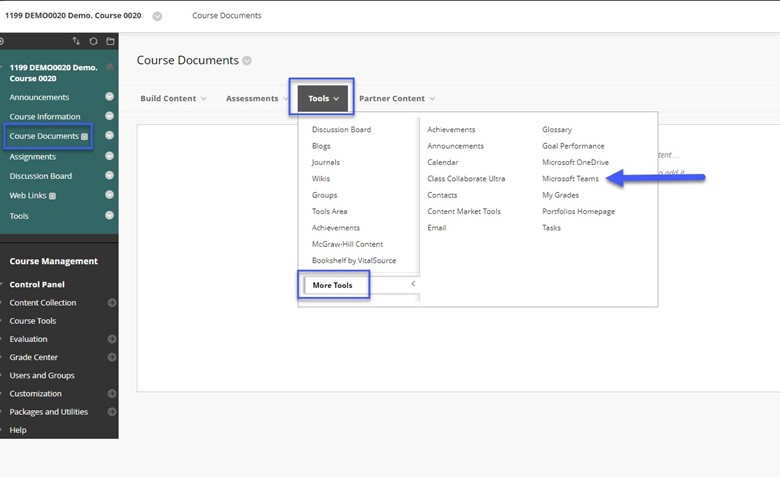Open the course breadcrumb dropdown at top
This screenshot has width=780, height=477.
157,16
